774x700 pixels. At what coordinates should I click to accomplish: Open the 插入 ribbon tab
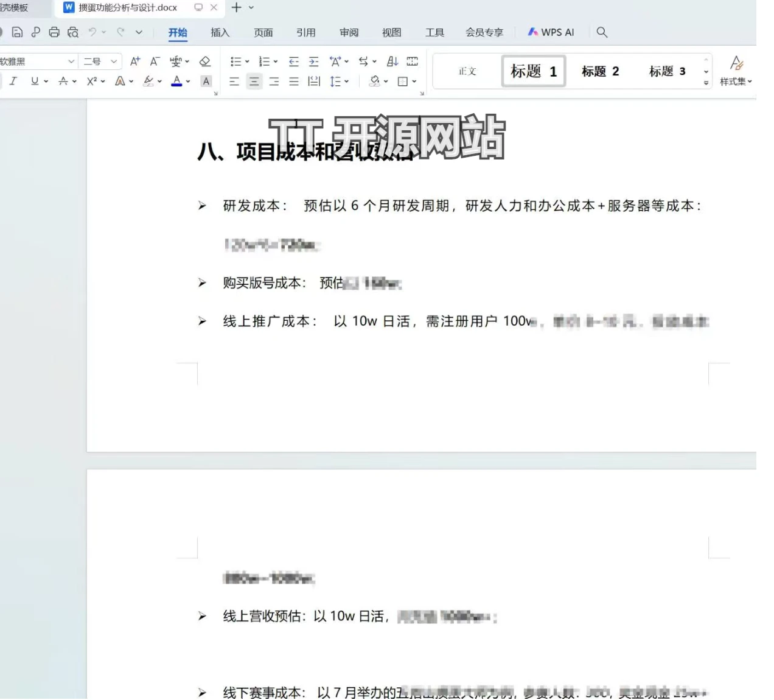tap(220, 32)
